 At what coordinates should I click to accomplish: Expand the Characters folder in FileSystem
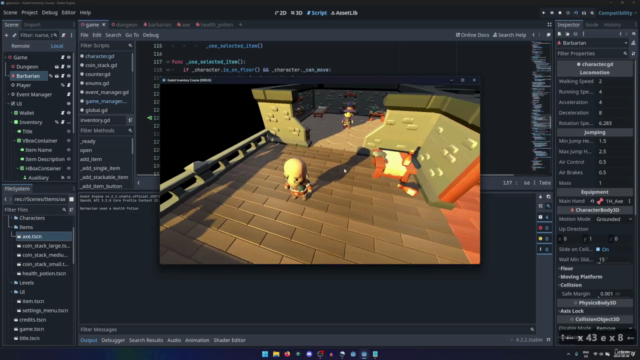coord(11,218)
